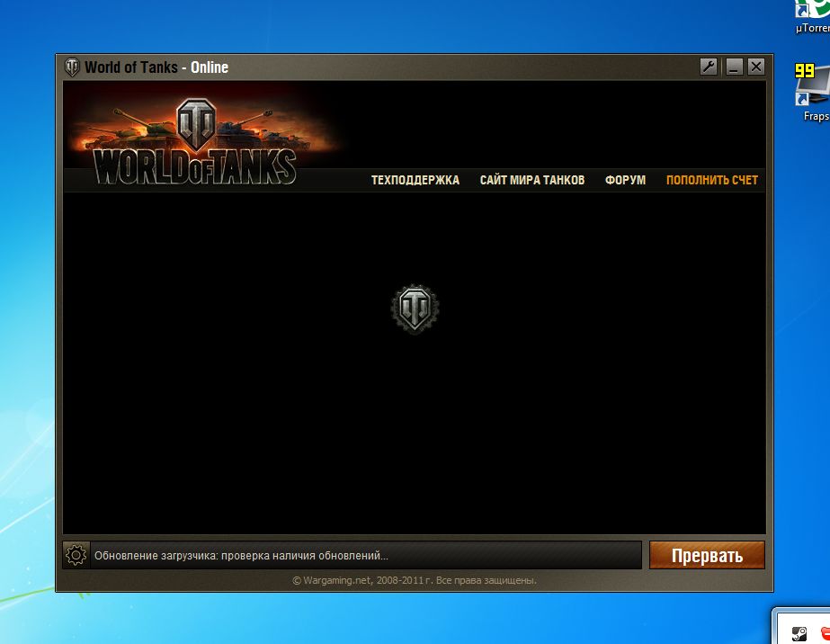Viewport: 830px width, 644px height.
Task: Click the Steam icon in system tray
Action: coord(799,633)
